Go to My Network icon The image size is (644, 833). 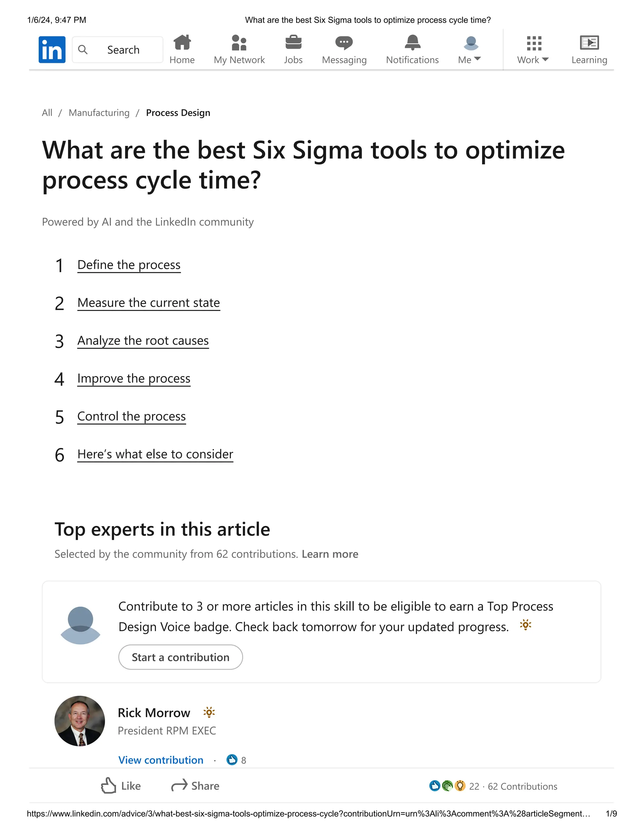tap(239, 43)
